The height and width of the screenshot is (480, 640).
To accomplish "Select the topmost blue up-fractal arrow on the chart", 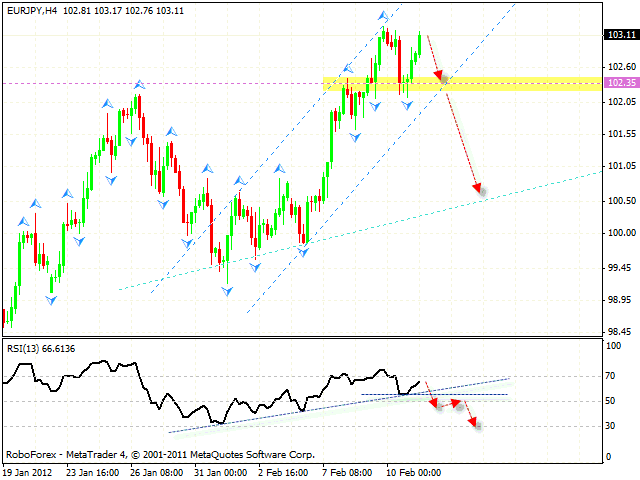I will [383, 17].
